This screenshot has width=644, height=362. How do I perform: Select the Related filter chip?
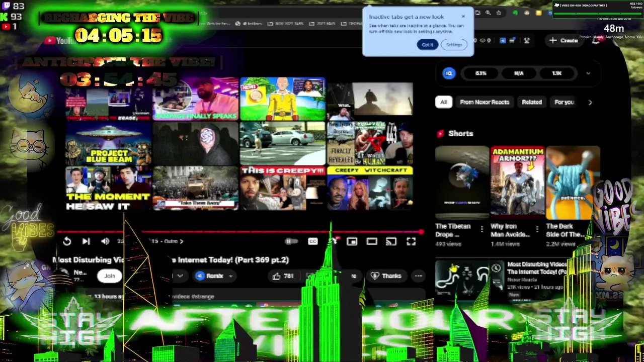pyautogui.click(x=532, y=102)
